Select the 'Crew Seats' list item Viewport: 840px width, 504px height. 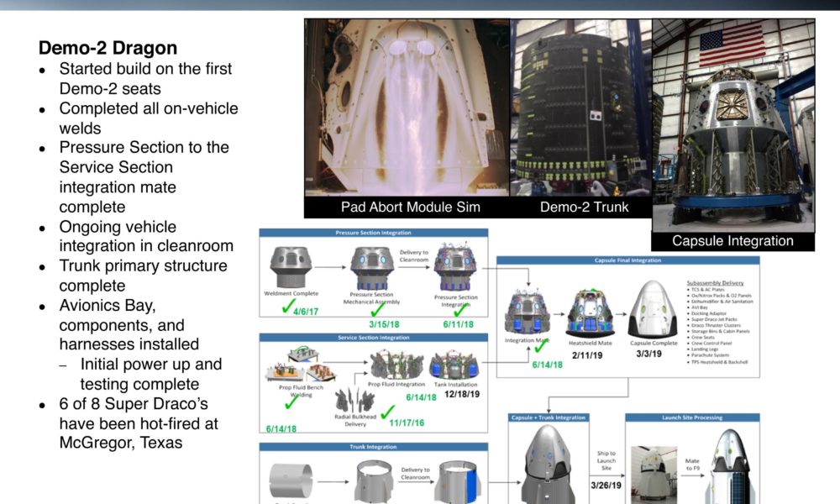coord(702,338)
